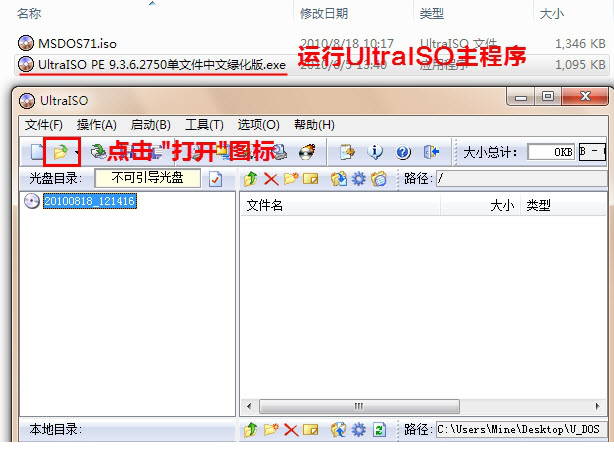Open the 启动(B) menu
This screenshot has width=614, height=459.
[151, 125]
